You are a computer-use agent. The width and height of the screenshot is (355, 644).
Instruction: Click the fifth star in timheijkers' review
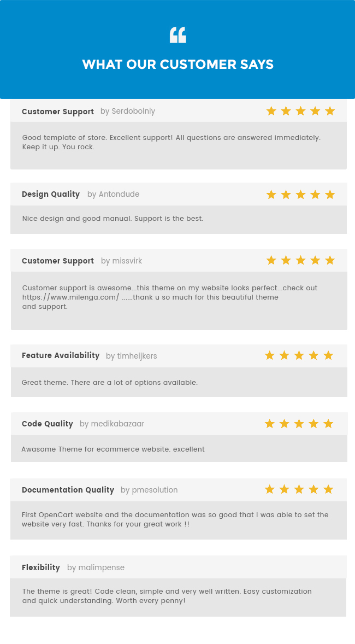point(328,356)
